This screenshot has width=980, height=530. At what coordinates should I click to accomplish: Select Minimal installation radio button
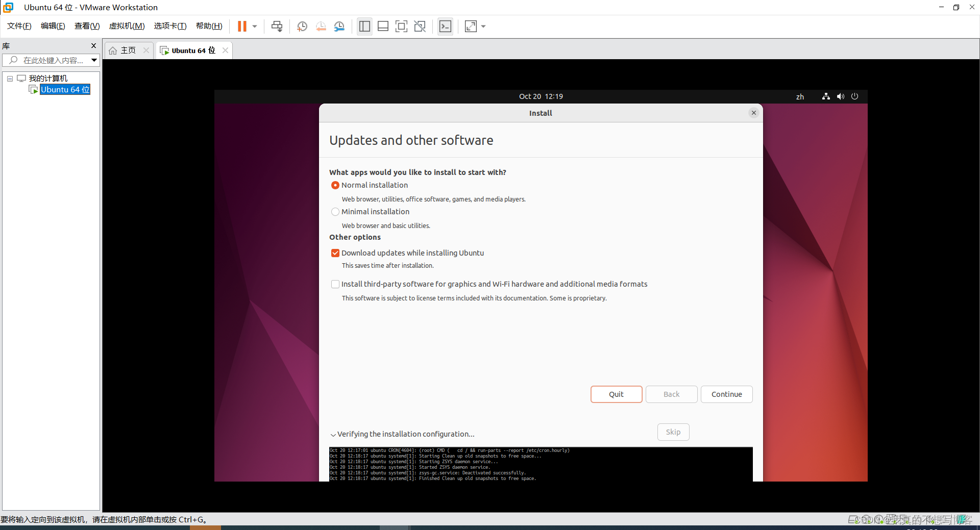click(335, 212)
